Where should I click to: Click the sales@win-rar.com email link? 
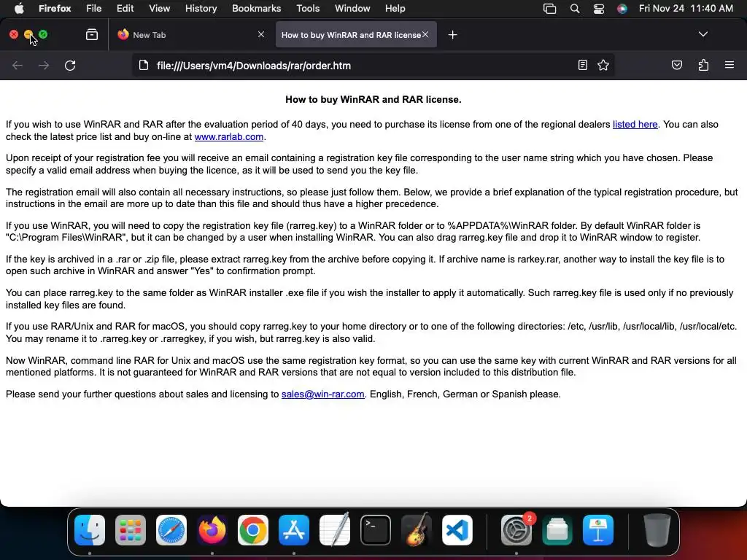[323, 394]
